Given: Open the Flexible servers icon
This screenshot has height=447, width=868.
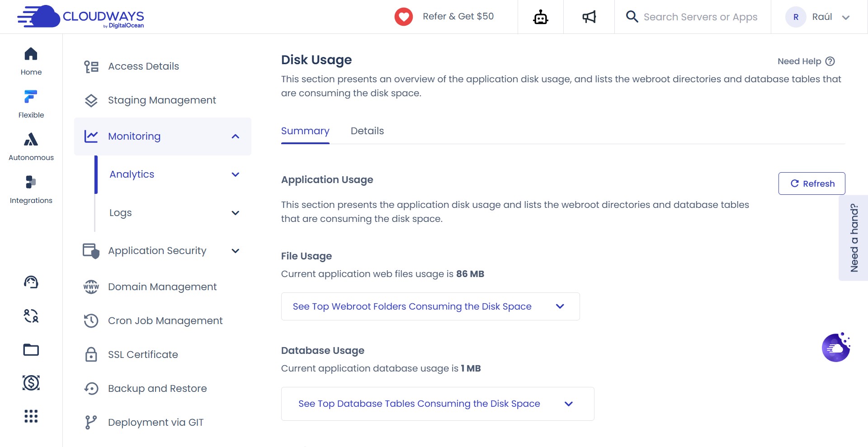Looking at the screenshot, I should coord(31,97).
